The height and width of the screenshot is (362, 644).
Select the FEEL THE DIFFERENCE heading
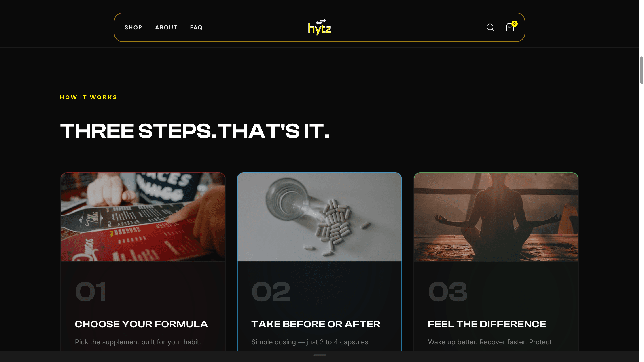tap(487, 324)
